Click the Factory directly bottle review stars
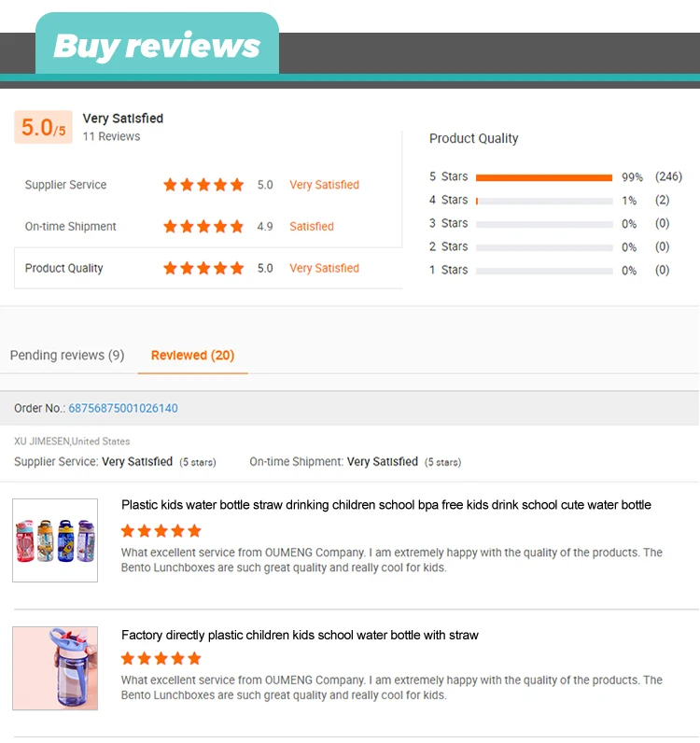 click(161, 658)
